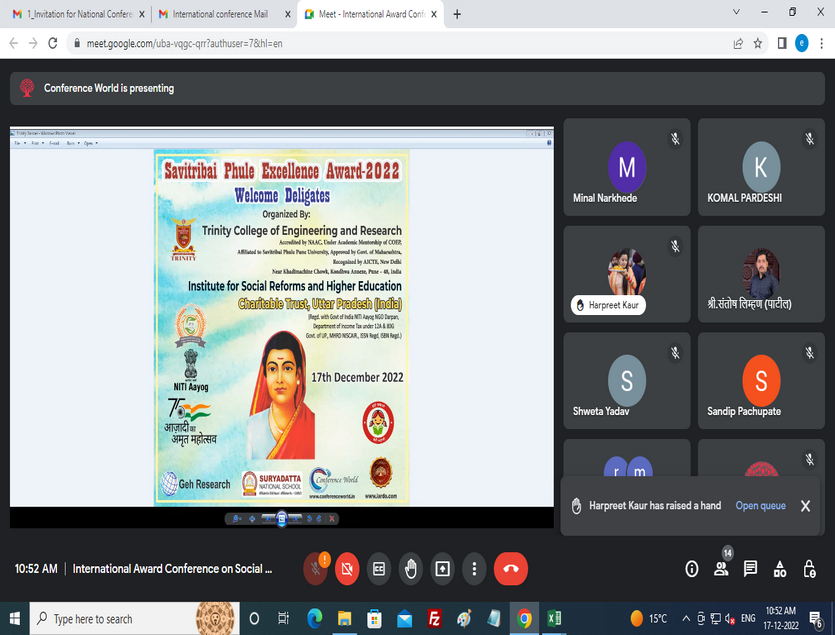Launch Microsoft Edge from the taskbar
The width and height of the screenshot is (835, 635).
[314, 618]
